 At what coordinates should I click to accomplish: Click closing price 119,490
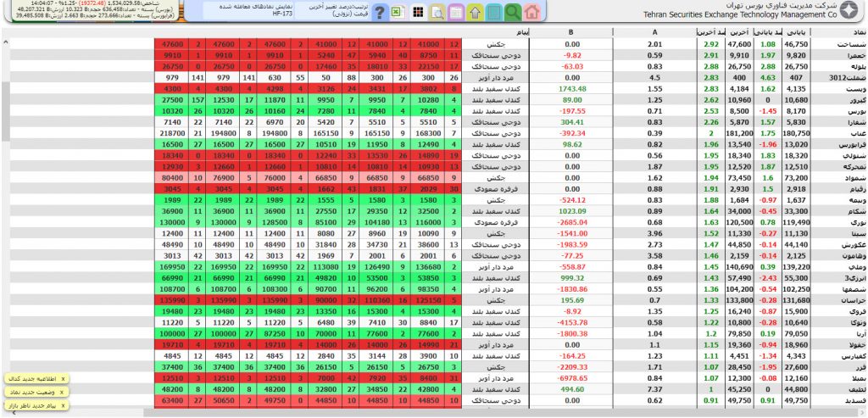[x=797, y=222]
